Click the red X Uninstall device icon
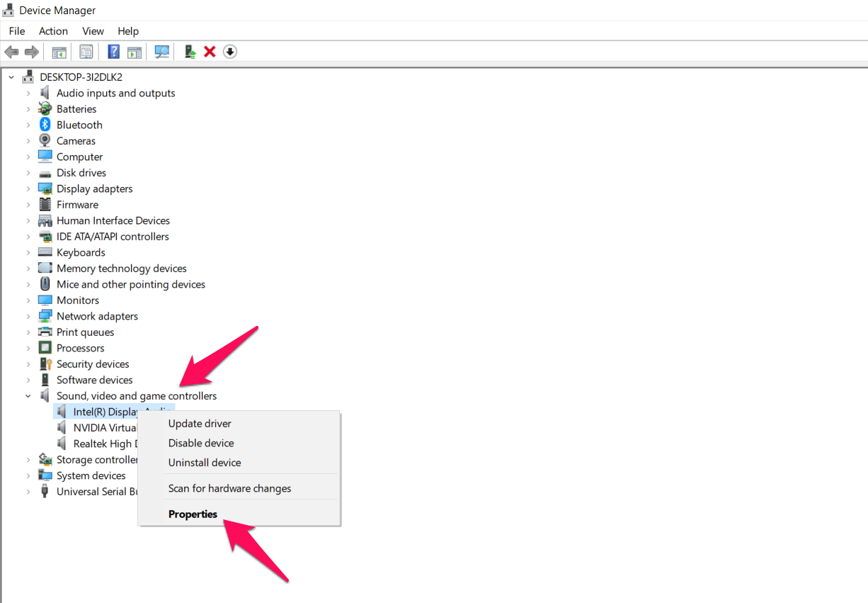The image size is (868, 603). pos(210,52)
